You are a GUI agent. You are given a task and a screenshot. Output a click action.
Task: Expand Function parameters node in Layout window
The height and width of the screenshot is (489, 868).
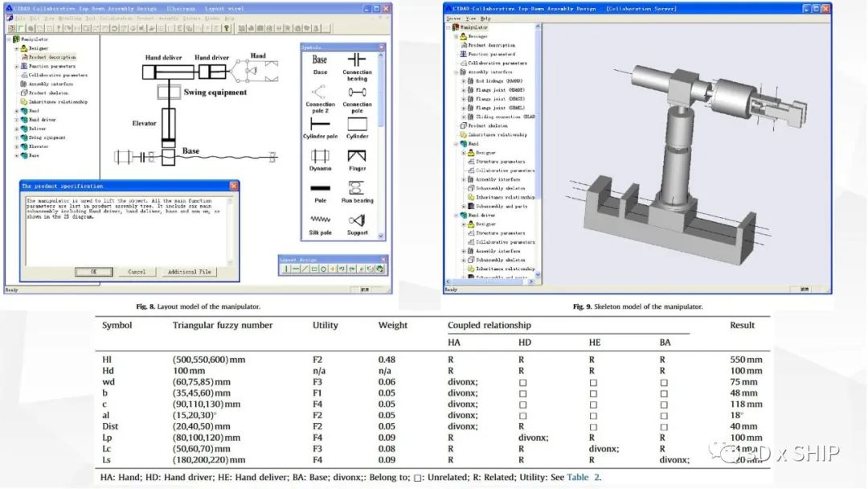click(x=17, y=66)
